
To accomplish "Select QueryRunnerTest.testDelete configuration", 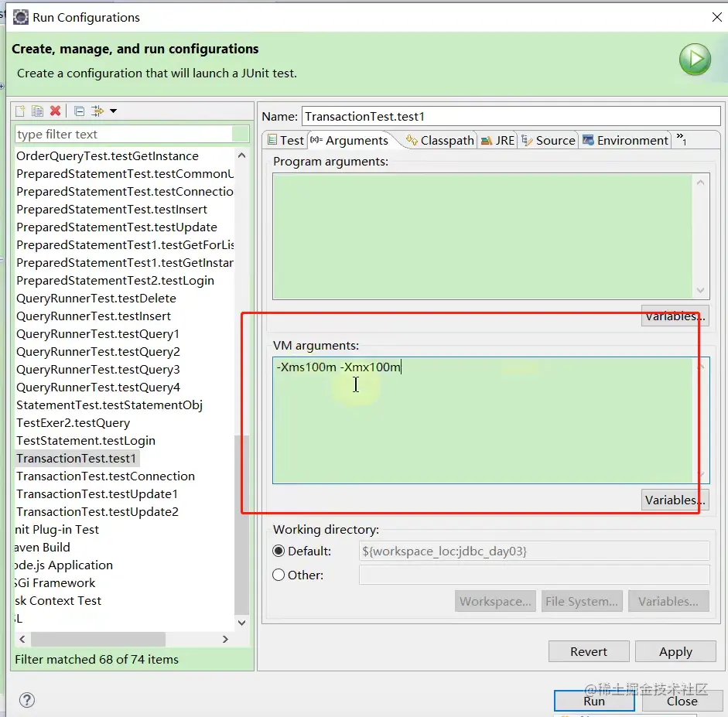I will click(96, 298).
